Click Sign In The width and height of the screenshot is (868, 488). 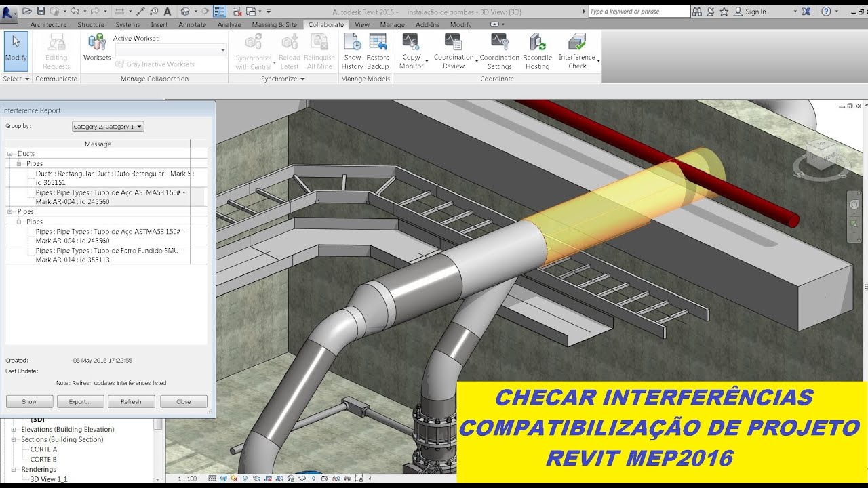coord(755,12)
